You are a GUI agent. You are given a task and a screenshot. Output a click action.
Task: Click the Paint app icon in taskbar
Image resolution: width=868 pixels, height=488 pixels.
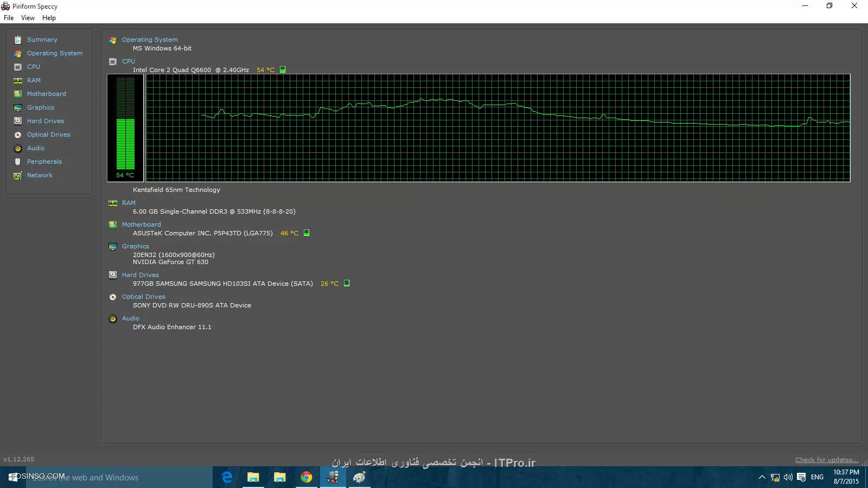click(x=359, y=477)
